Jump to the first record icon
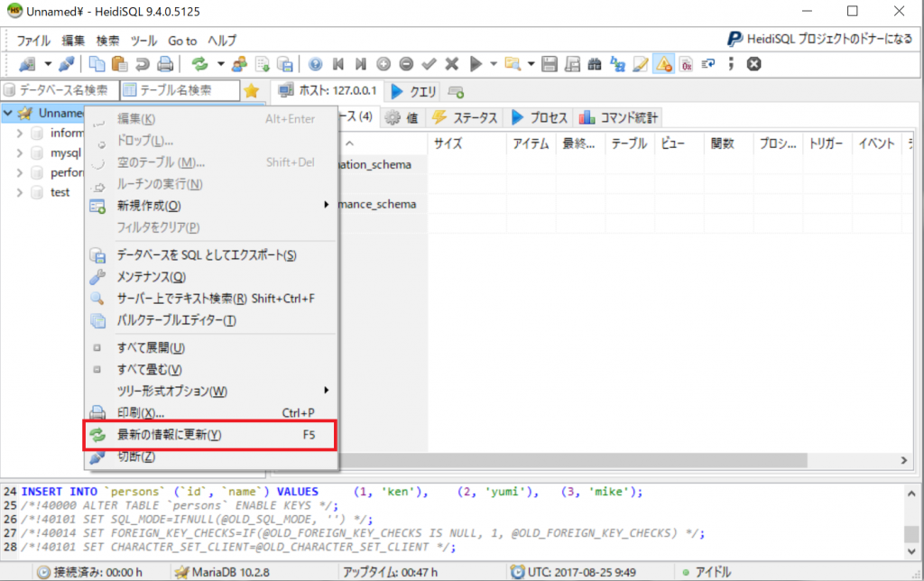 pyautogui.click(x=338, y=64)
